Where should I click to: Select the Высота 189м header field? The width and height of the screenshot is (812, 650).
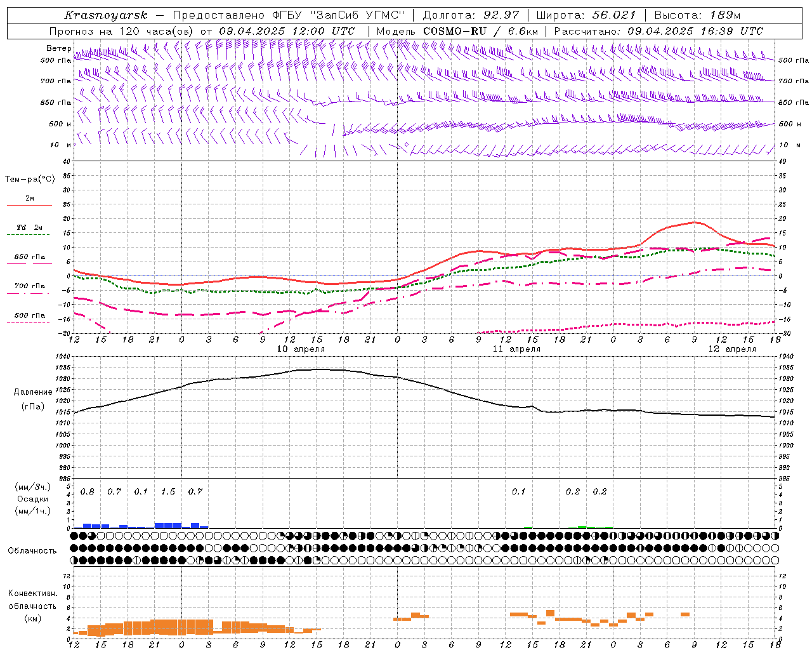coord(697,15)
